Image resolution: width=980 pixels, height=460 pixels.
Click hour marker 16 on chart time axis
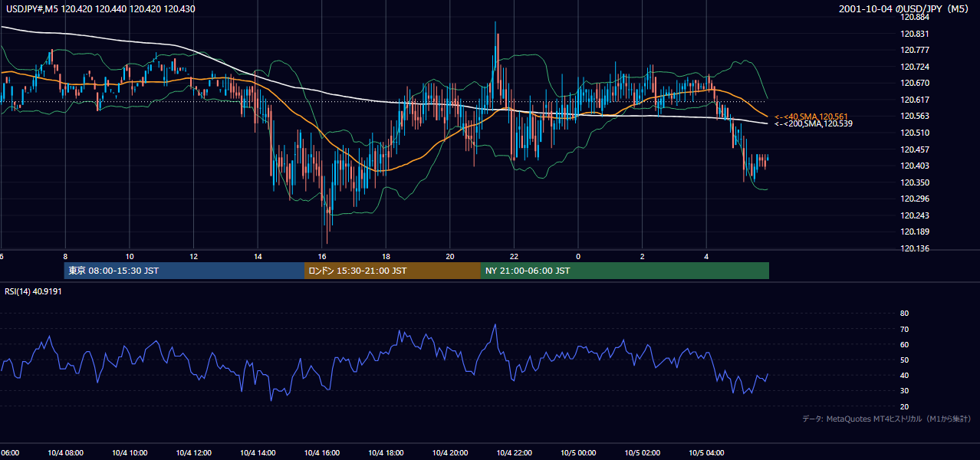(322, 256)
